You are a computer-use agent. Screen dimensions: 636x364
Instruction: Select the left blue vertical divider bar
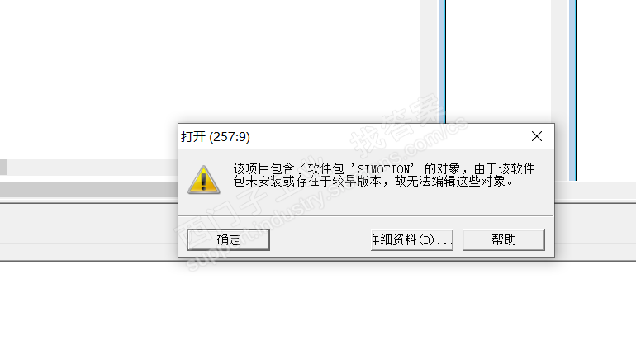pos(442,62)
